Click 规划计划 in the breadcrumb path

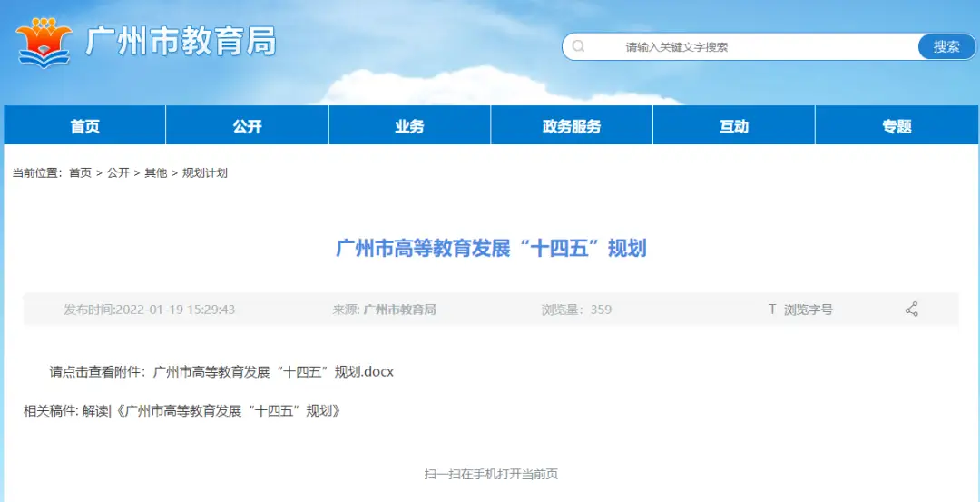[x=205, y=173]
